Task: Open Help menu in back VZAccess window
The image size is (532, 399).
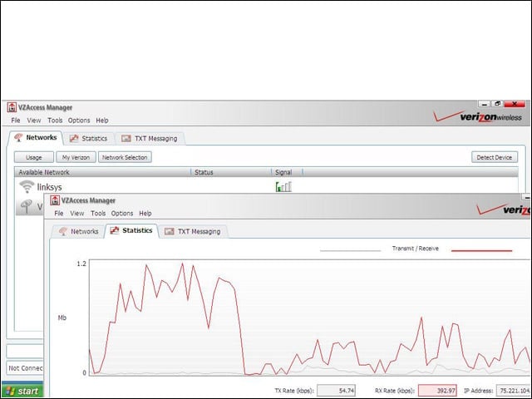Action: (x=102, y=121)
